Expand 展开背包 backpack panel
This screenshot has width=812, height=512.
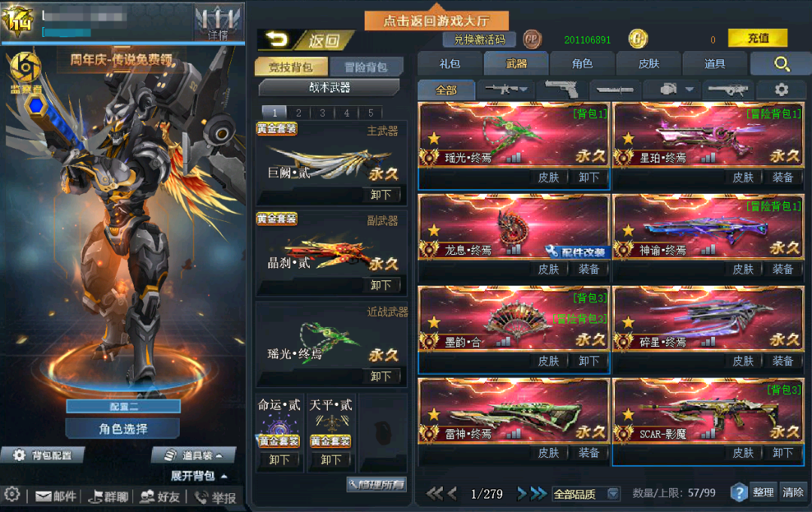[x=199, y=476]
